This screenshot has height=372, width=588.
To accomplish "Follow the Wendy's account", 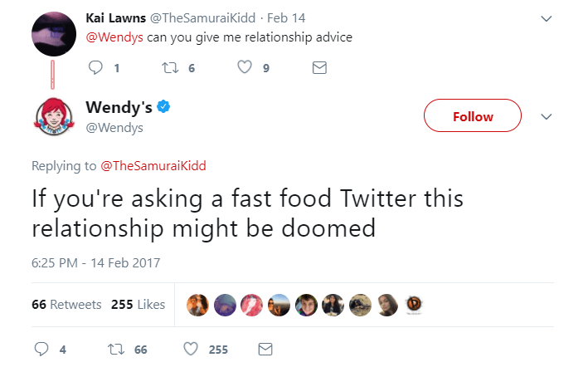I will [473, 116].
